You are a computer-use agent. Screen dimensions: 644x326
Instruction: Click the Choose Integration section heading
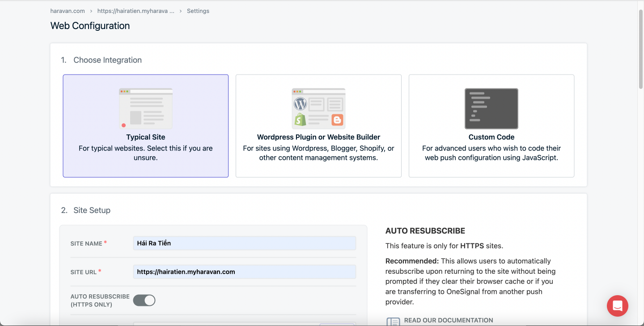[x=107, y=60]
